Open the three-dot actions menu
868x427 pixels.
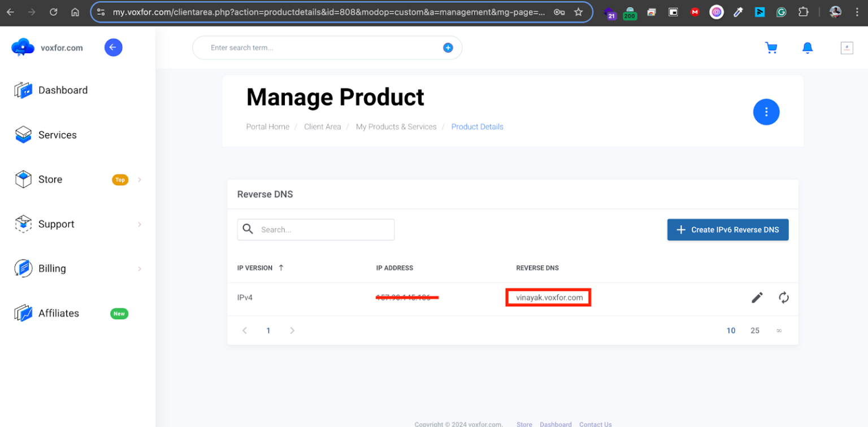766,112
